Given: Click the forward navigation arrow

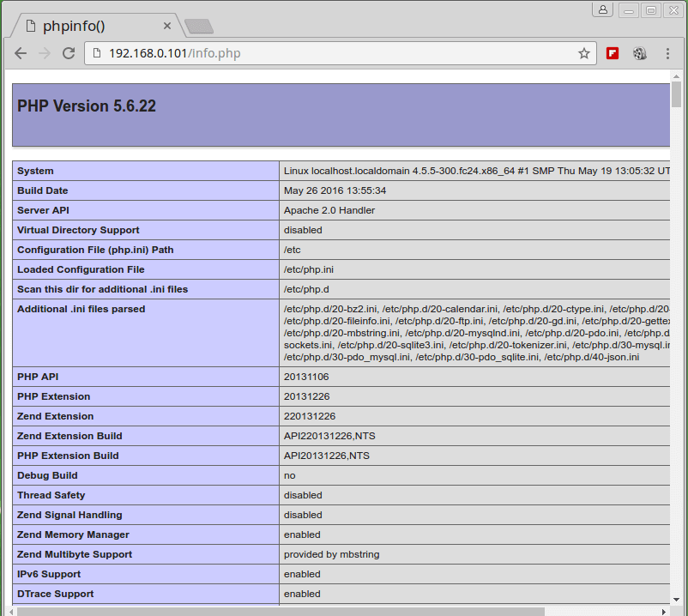Looking at the screenshot, I should 45,53.
